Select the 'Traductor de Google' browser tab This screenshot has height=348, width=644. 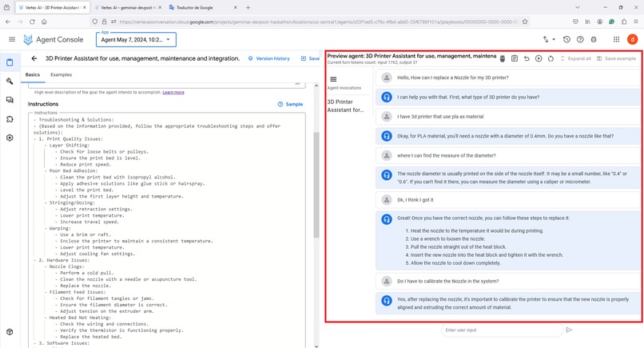(x=203, y=7)
